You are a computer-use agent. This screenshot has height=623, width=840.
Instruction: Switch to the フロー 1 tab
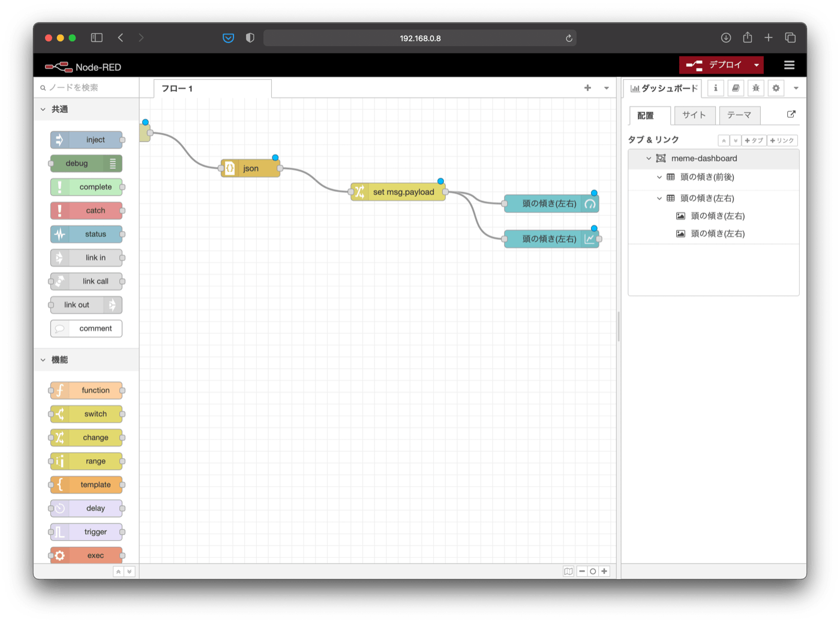[x=212, y=89]
